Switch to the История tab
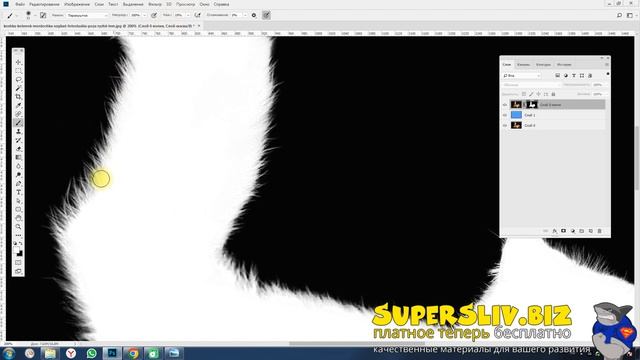 pyautogui.click(x=564, y=64)
